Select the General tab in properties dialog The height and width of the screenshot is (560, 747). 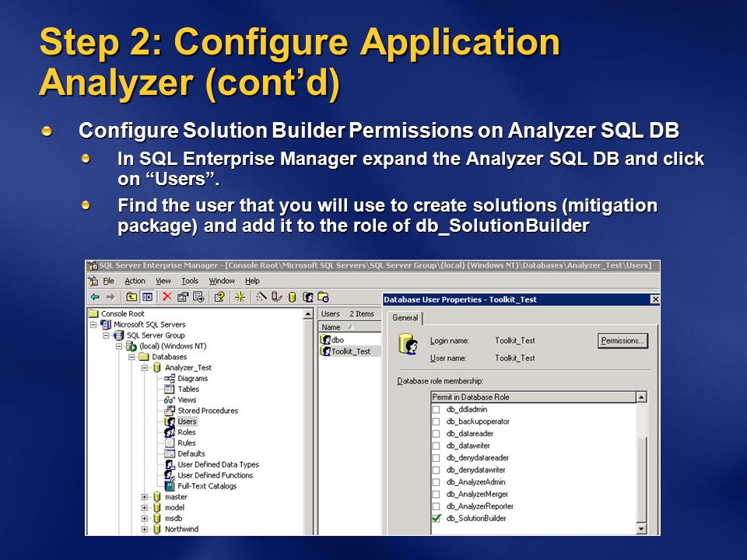(405, 317)
